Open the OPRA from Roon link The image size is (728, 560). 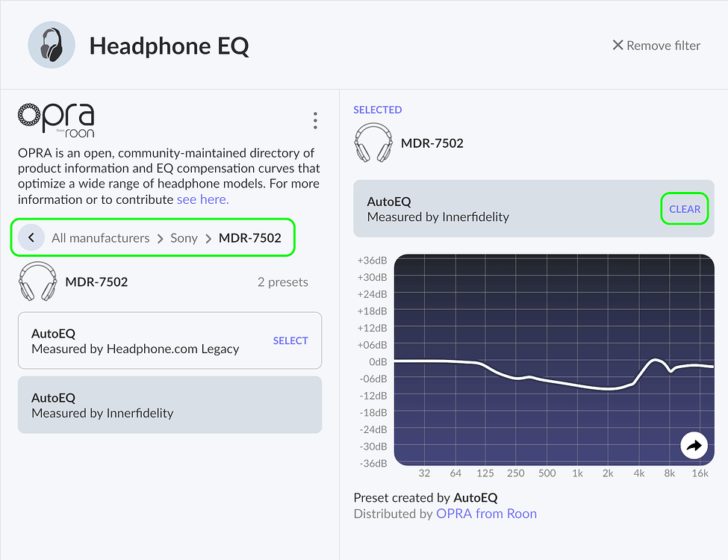(x=486, y=514)
